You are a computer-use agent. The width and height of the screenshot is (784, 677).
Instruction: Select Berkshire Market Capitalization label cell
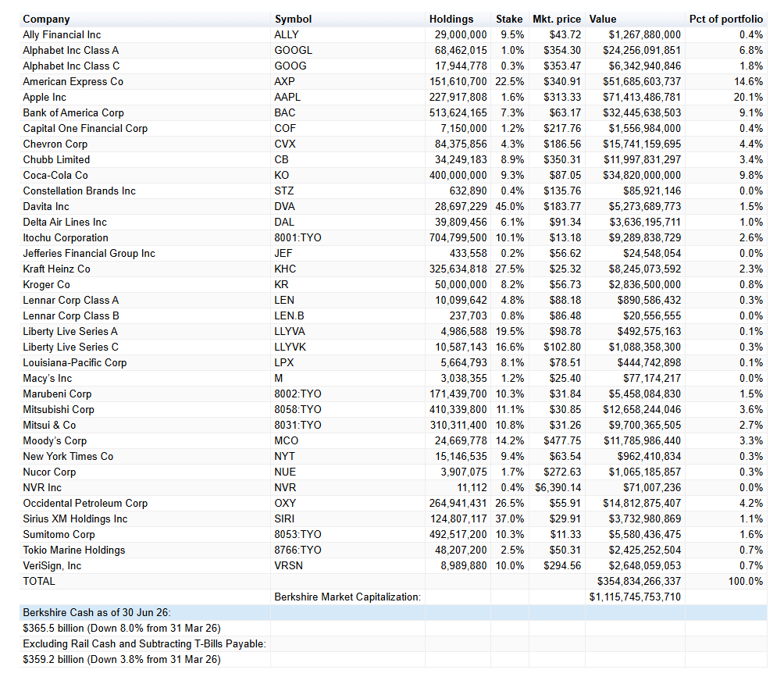point(347,597)
